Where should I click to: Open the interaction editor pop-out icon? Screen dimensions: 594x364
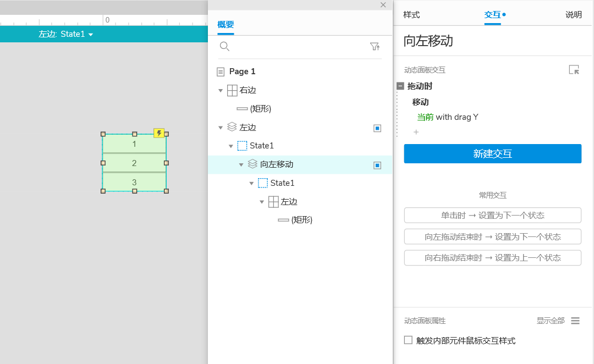(x=574, y=70)
